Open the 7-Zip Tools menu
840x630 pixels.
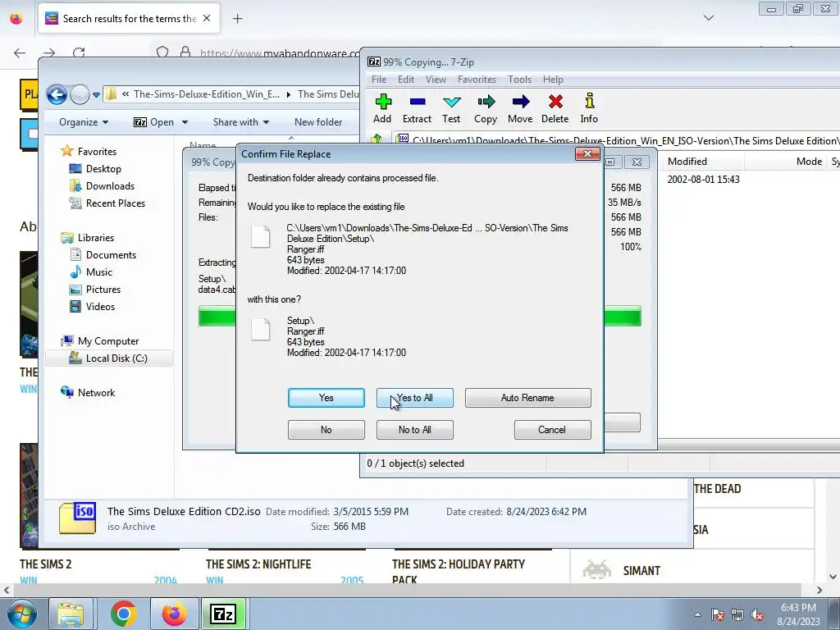519,80
